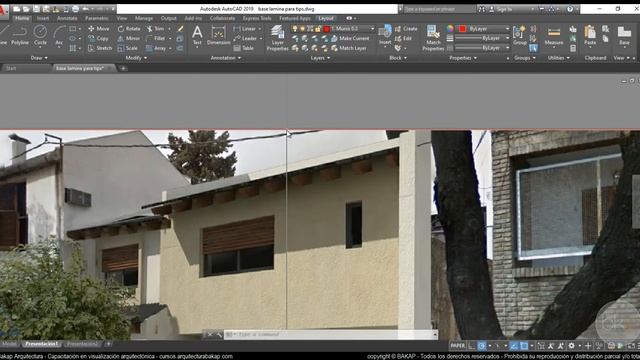
Task: Expand the Draw panel
Action: point(39,58)
